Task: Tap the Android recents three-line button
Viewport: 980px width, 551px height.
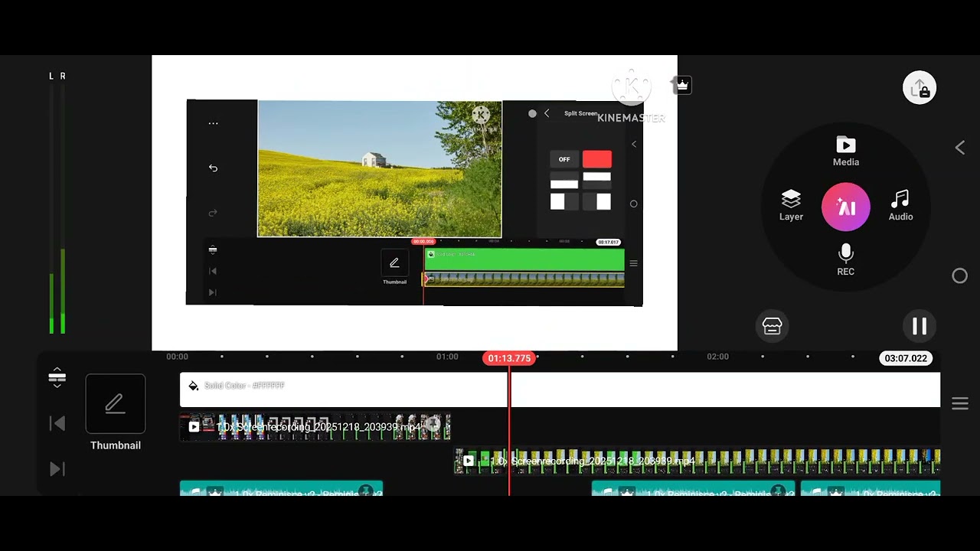Action: (960, 404)
